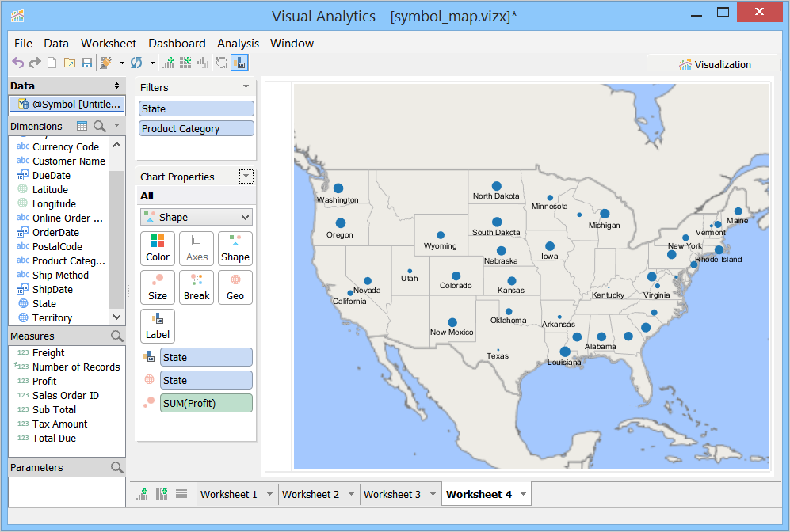This screenshot has width=790, height=532.
Task: Open the Worksheet menu
Action: 109,44
